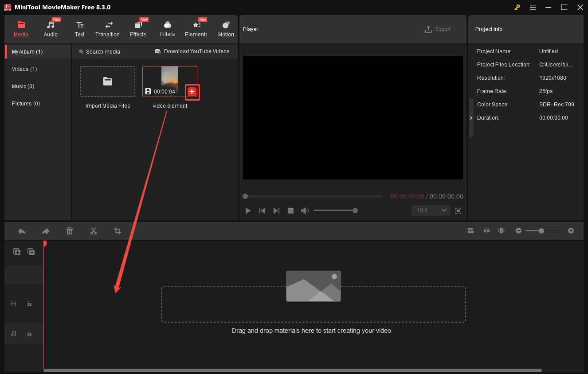Click the Play button in player
Image resolution: width=588 pixels, height=374 pixels.
(x=248, y=210)
